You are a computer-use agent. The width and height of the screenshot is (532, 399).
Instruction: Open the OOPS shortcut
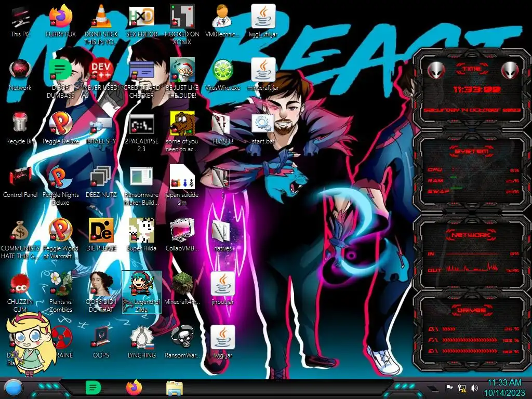click(101, 343)
